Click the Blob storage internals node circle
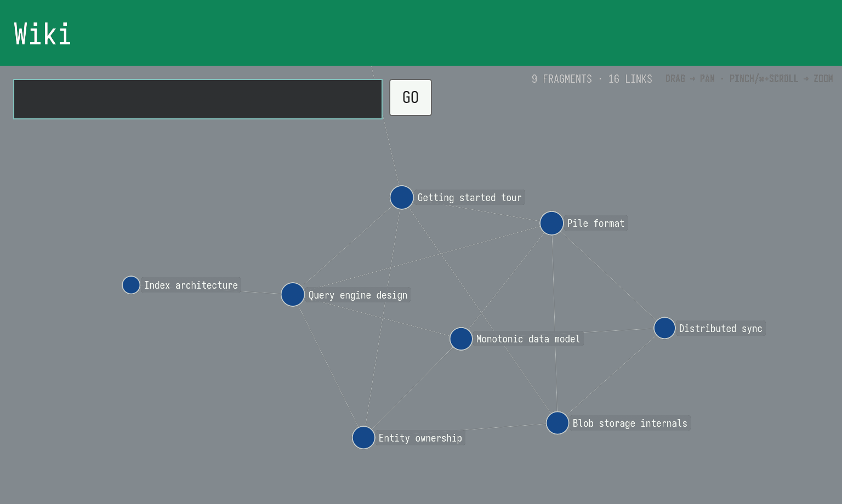This screenshot has height=504, width=842. (557, 423)
